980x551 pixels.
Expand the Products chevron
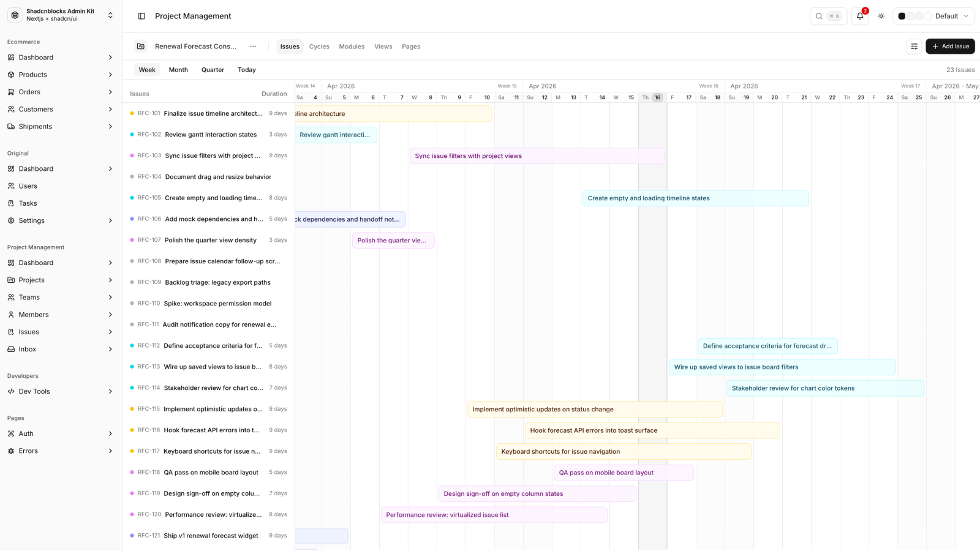pyautogui.click(x=110, y=75)
